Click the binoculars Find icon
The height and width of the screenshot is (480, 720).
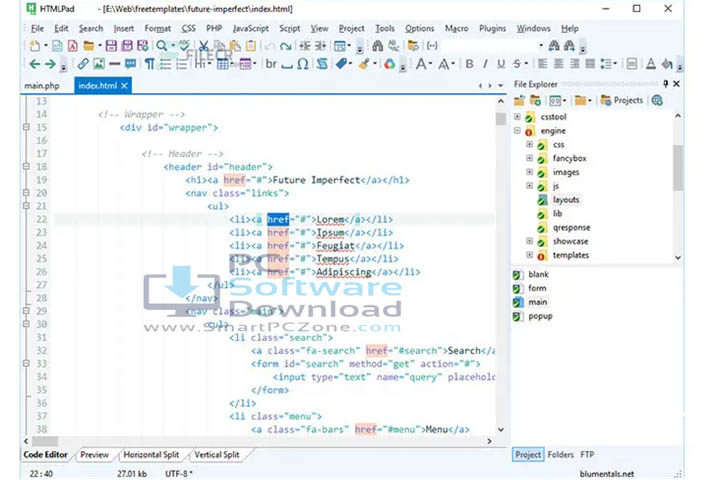(377, 45)
